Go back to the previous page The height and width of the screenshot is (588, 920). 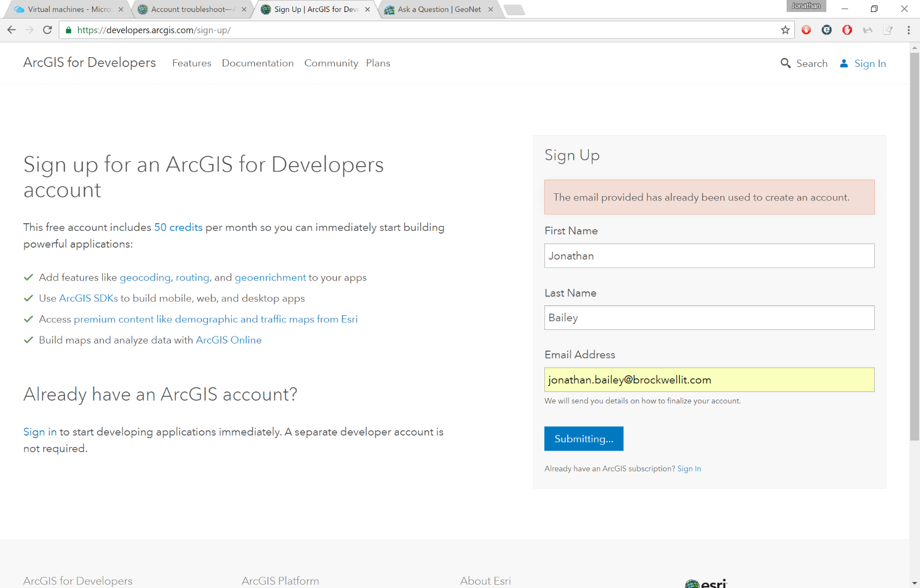[x=11, y=30]
